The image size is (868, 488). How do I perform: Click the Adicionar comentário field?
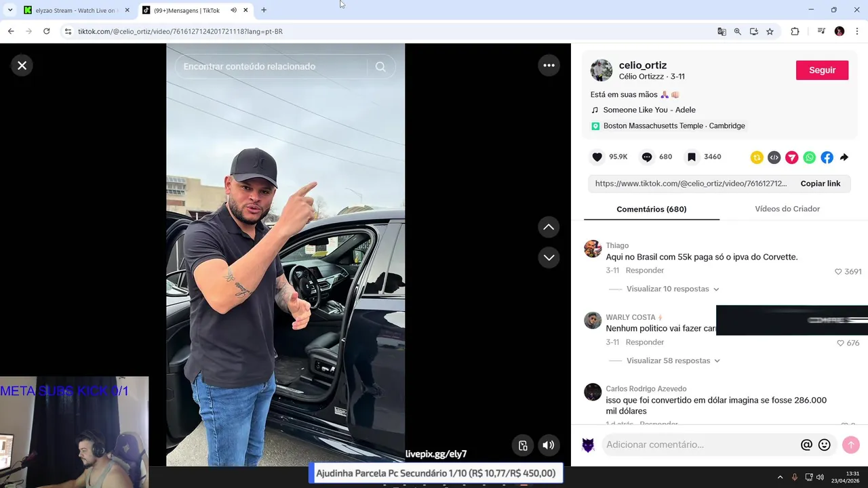(x=699, y=445)
